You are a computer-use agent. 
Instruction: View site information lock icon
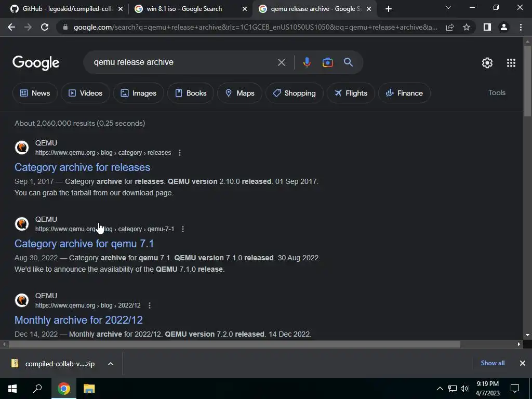coord(65,27)
